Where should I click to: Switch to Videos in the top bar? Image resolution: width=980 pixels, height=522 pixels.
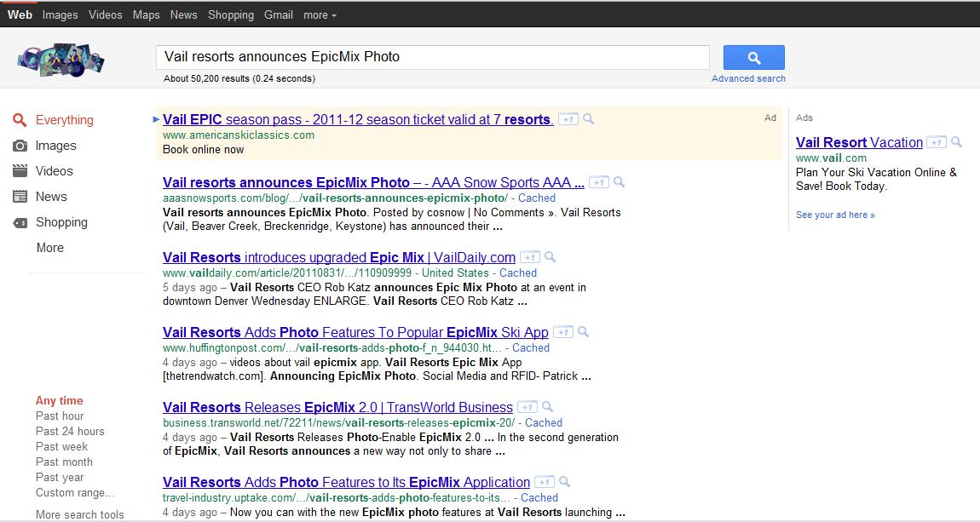tap(105, 15)
